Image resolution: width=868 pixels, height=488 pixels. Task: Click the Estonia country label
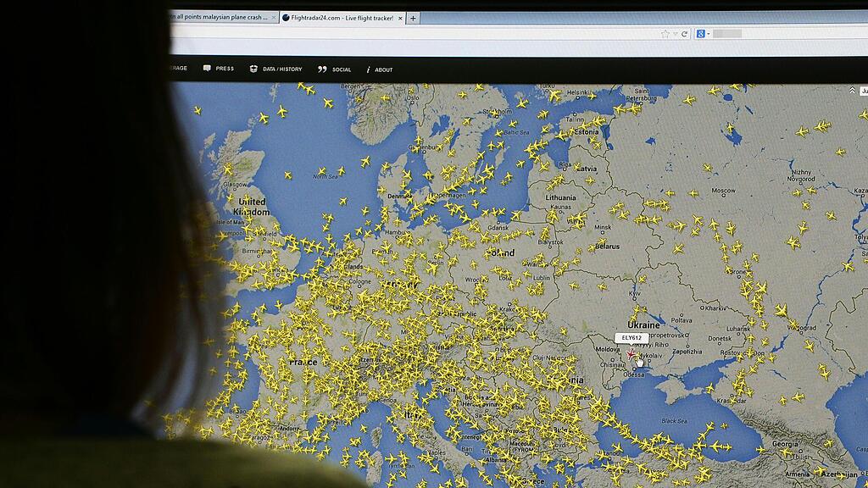tap(587, 132)
